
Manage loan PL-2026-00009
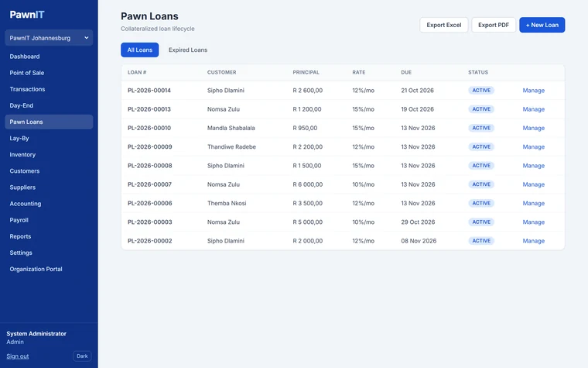tap(534, 147)
